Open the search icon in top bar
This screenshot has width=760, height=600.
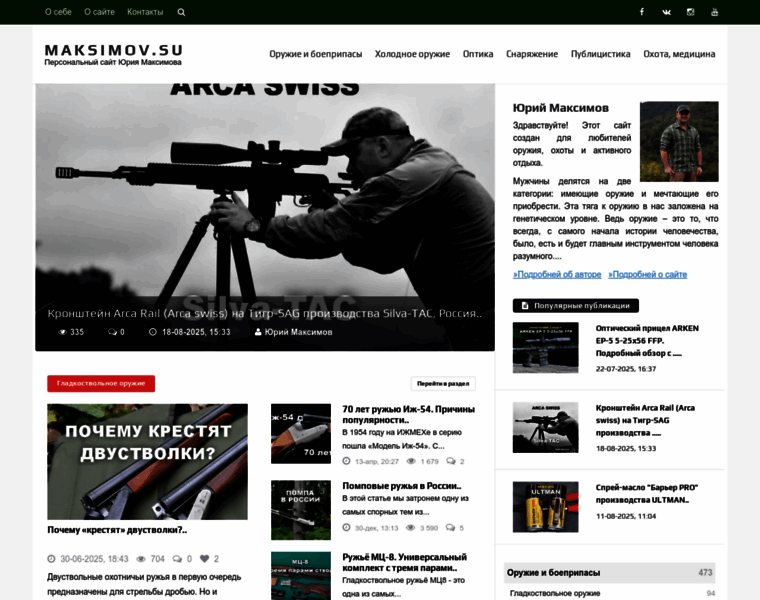point(181,12)
